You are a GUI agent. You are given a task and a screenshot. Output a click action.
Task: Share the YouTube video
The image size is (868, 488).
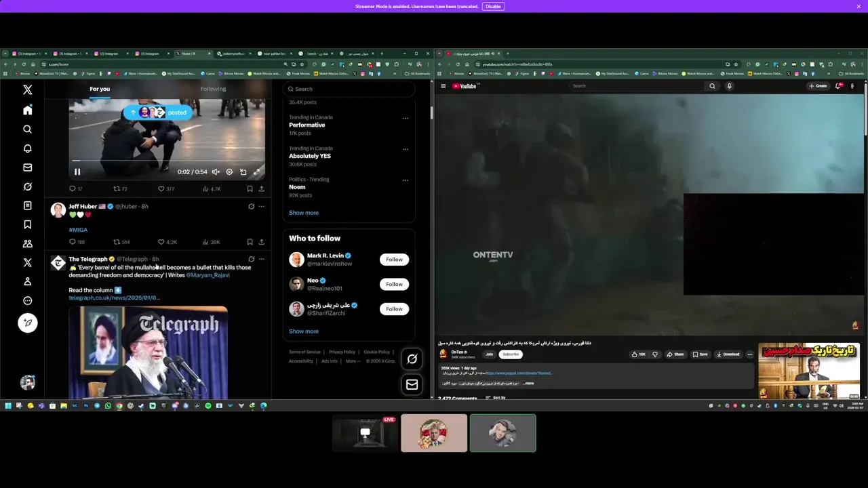675,354
